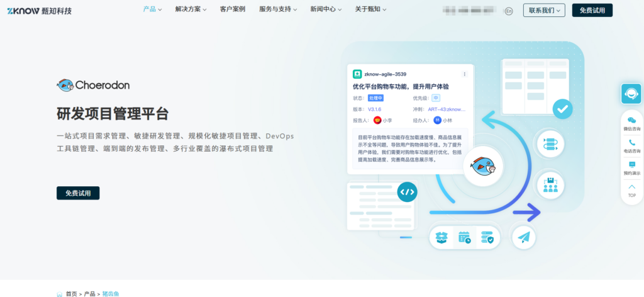Open the customer service headset widget

pos(631,94)
